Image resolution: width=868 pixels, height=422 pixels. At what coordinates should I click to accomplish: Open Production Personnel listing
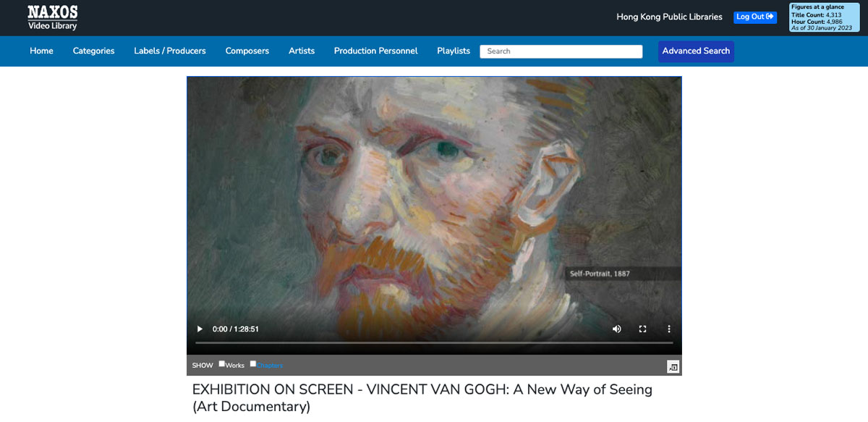point(375,51)
